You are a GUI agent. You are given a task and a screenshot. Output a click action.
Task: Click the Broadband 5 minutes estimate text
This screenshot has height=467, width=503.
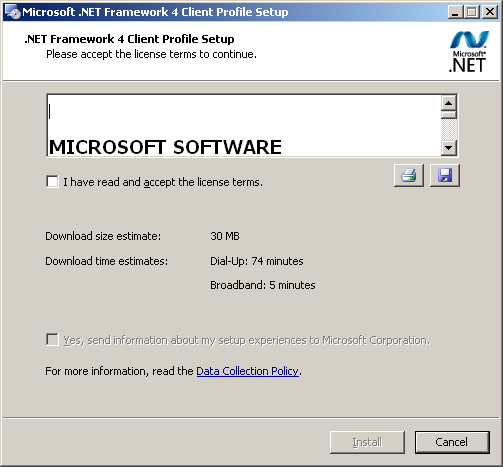(x=263, y=285)
